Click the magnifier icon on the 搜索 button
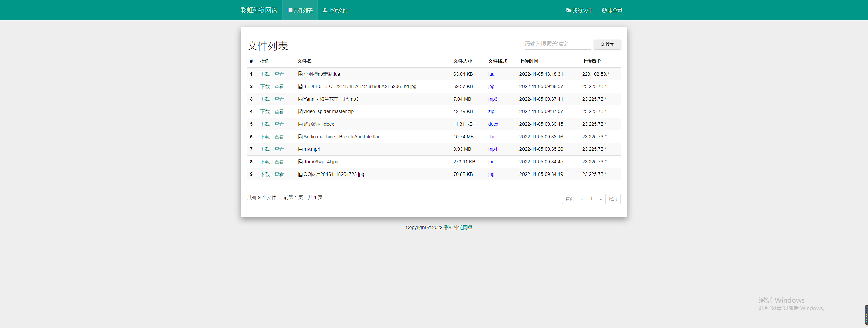 click(x=603, y=44)
